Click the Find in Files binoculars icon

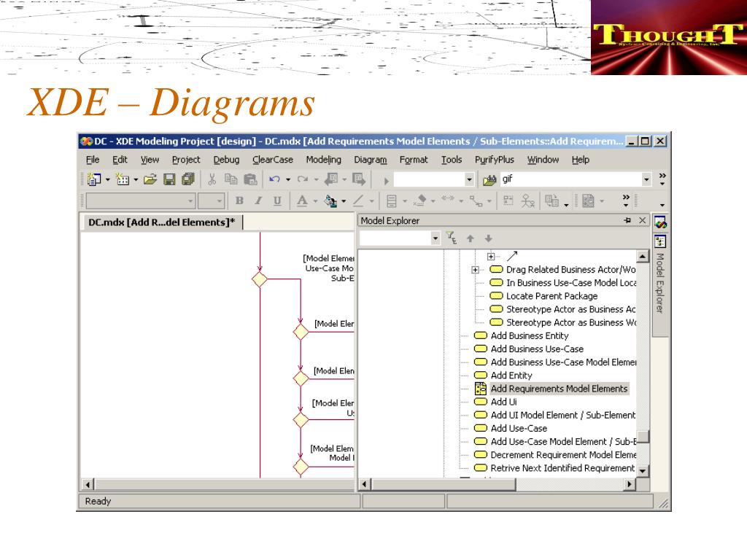coord(489,180)
